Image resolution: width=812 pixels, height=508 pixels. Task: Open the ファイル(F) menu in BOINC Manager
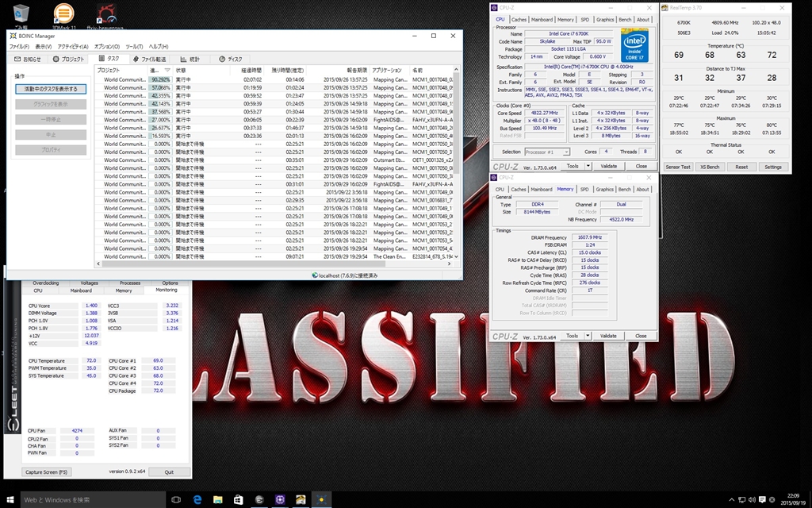point(19,47)
